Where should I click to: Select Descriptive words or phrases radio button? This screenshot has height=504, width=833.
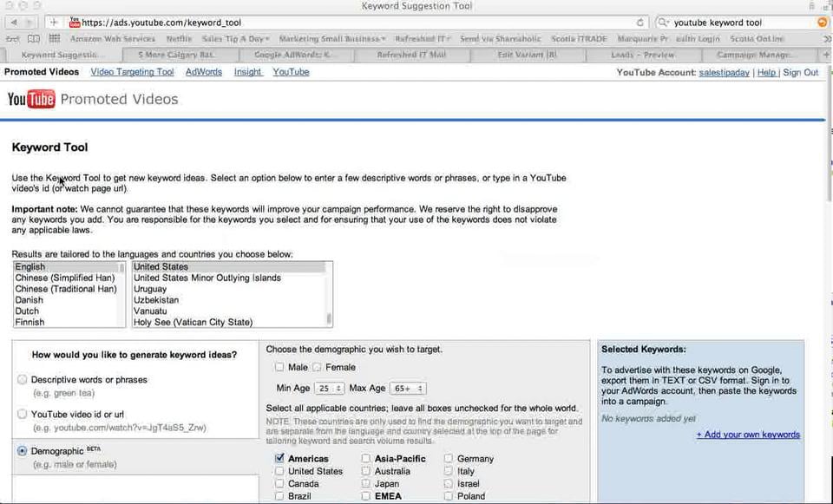(22, 380)
